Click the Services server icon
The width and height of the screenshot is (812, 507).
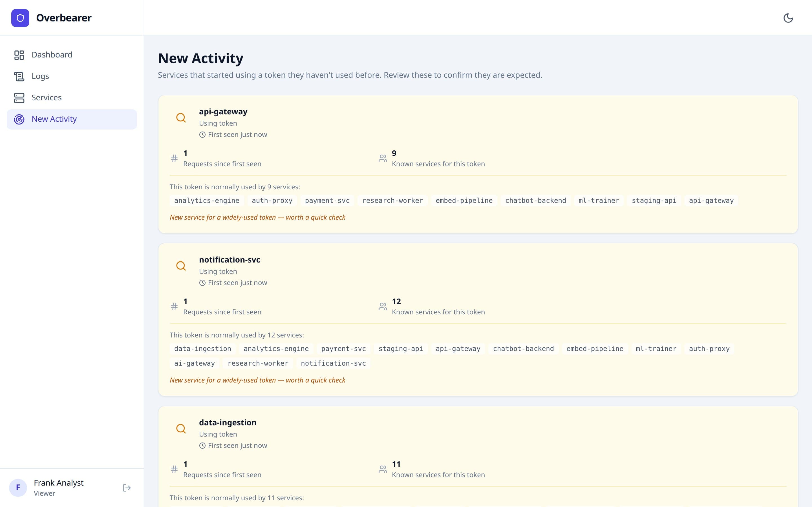click(x=19, y=97)
